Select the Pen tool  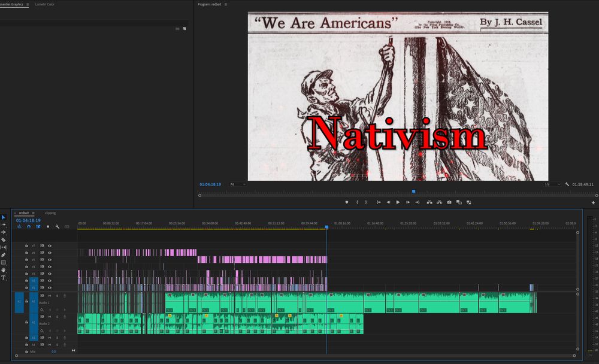(x=4, y=255)
